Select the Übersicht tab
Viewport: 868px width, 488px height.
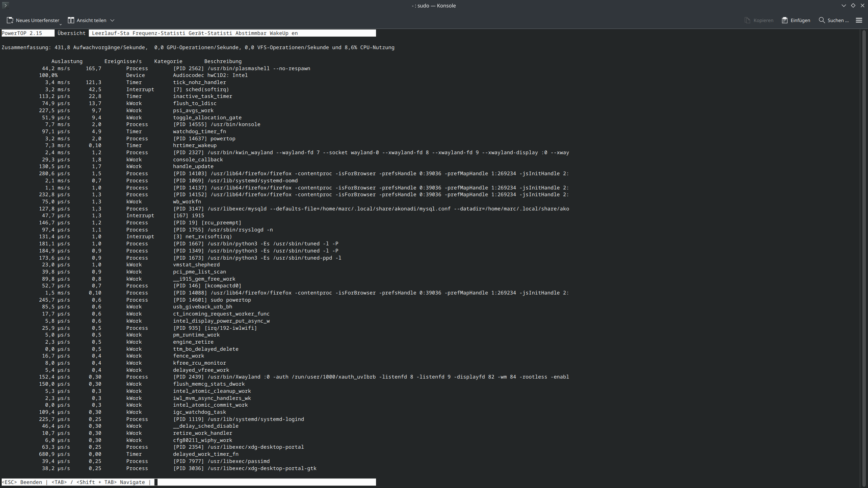click(71, 33)
